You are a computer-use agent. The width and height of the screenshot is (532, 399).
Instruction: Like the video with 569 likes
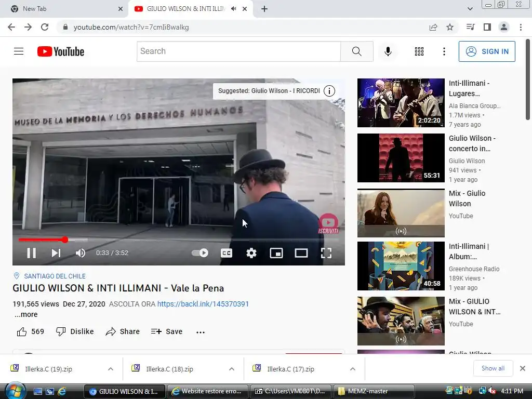[31, 331]
